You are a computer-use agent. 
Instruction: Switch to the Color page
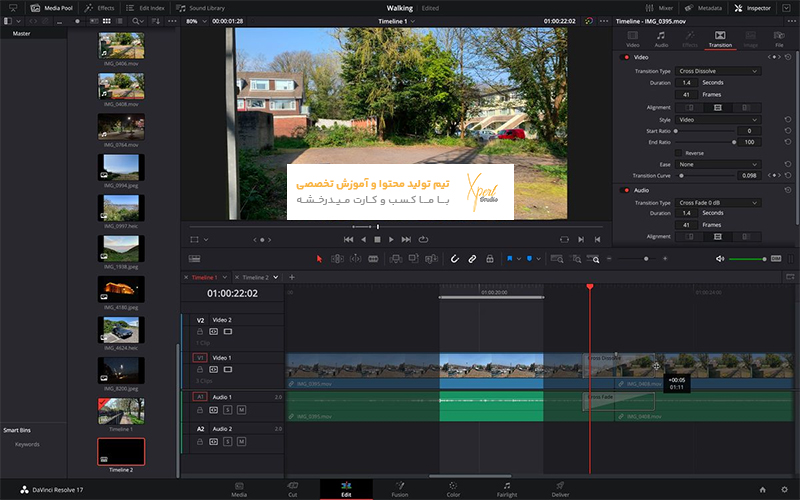pyautogui.click(x=453, y=489)
